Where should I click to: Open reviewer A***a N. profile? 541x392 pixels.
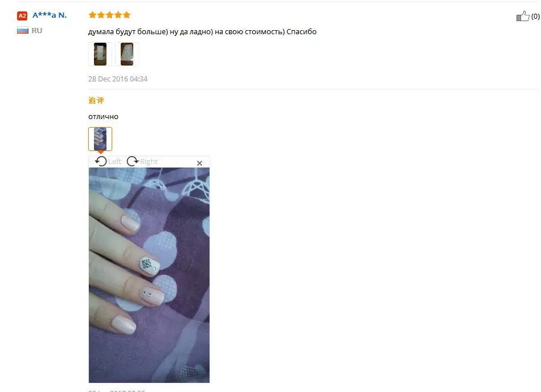[x=50, y=15]
